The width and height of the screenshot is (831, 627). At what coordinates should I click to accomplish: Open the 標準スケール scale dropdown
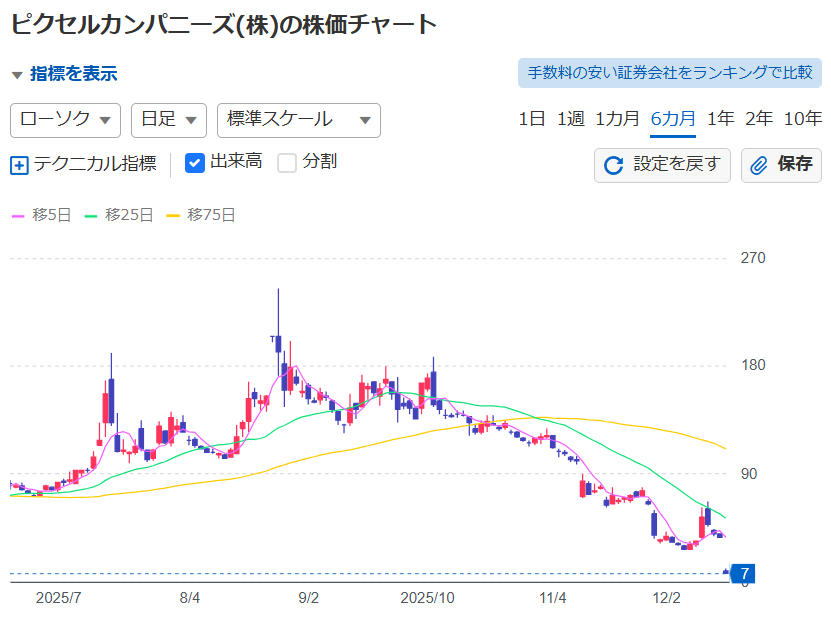click(x=298, y=120)
